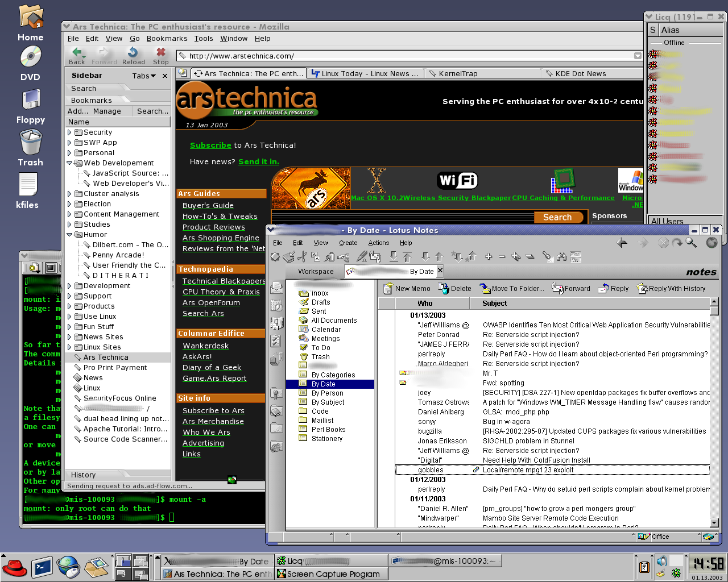
Task: Click the Reply With History button
Action: (671, 289)
